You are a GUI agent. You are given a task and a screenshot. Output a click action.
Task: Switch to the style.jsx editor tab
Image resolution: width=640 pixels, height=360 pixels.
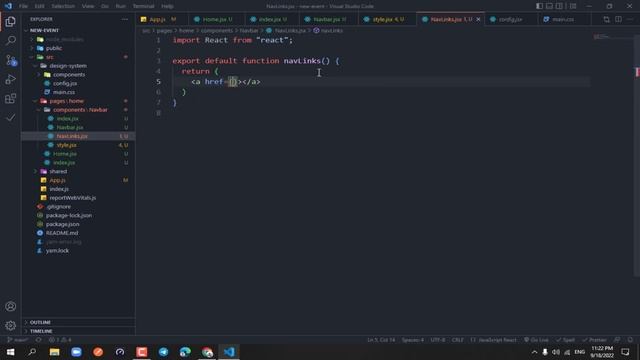tap(388, 19)
